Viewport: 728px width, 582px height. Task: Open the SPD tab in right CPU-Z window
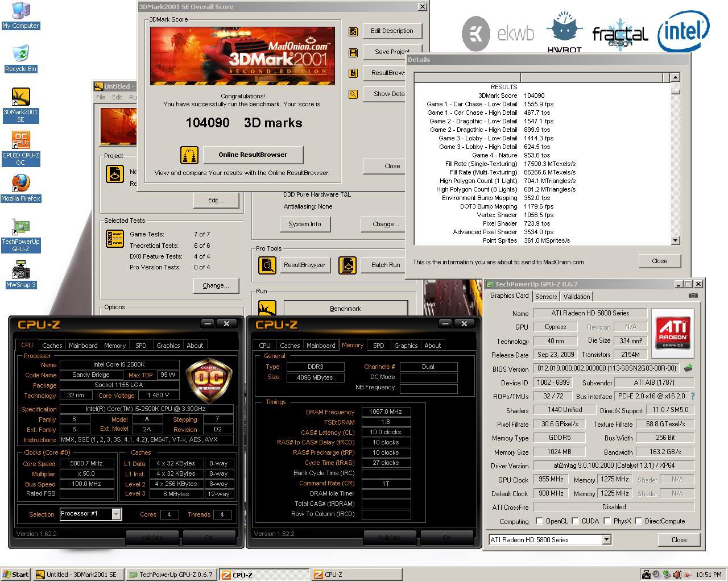click(379, 346)
